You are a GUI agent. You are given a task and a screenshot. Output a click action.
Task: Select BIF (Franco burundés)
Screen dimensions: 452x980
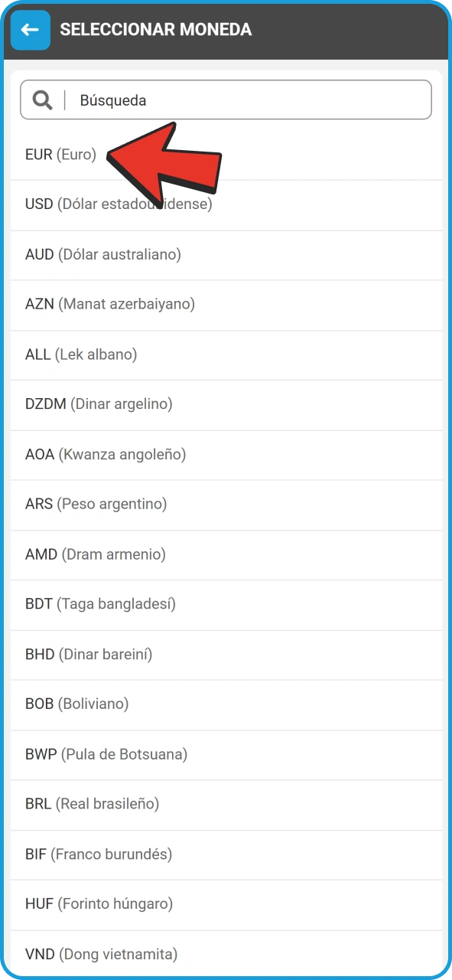tap(226, 854)
